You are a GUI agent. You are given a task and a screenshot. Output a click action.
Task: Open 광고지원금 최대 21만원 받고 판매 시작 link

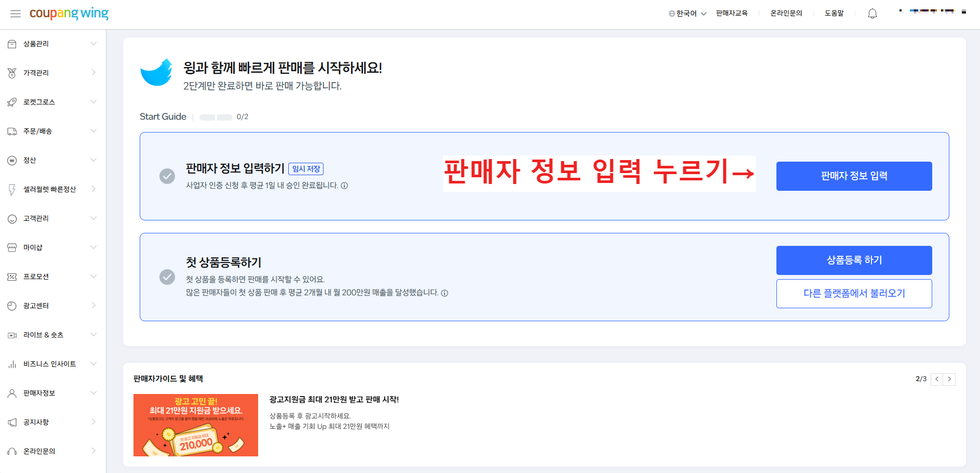pos(334,400)
